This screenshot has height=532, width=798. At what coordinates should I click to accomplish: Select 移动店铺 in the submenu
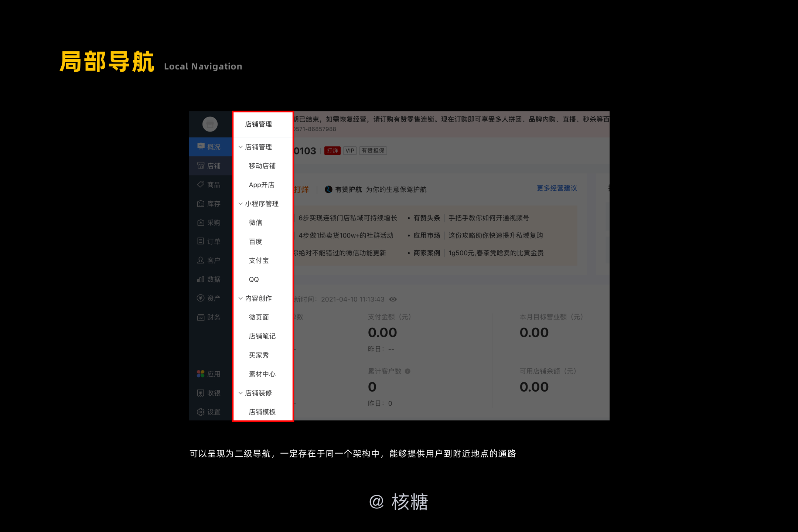pos(262,166)
